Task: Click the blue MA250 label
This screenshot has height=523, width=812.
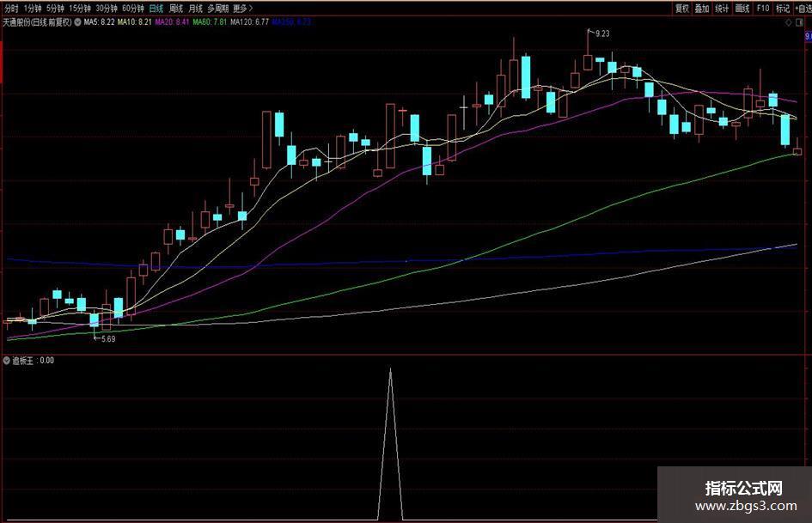Action: (291, 22)
